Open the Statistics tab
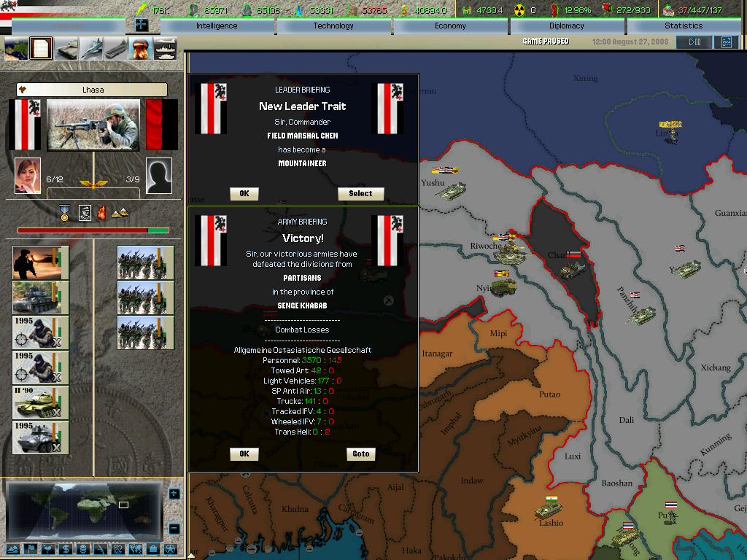The width and height of the screenshot is (747, 560). point(684,26)
